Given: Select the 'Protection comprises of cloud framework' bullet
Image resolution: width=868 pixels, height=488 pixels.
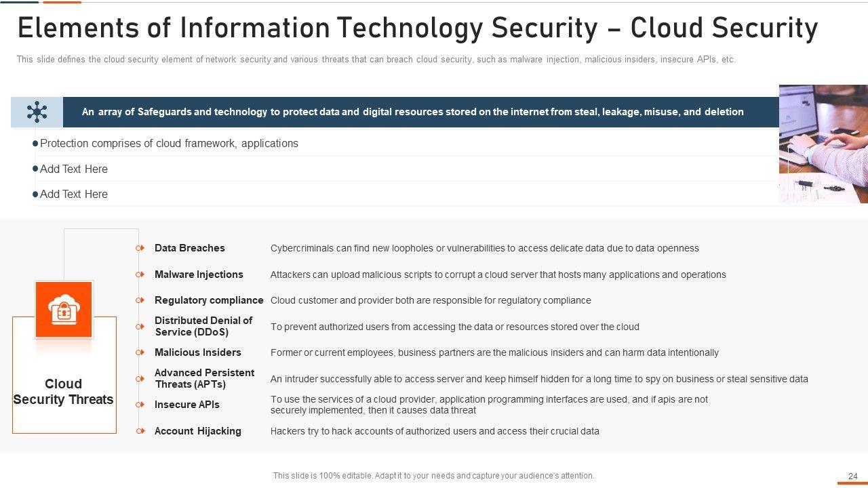Looking at the screenshot, I should coord(169,143).
